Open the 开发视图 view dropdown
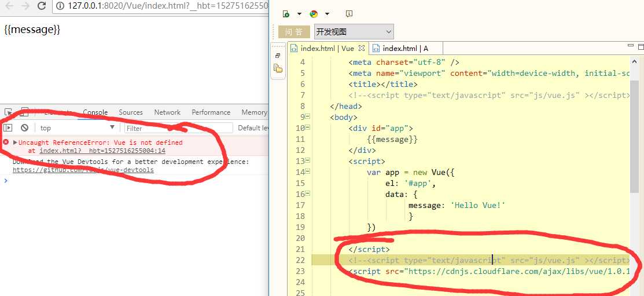 pos(354,32)
